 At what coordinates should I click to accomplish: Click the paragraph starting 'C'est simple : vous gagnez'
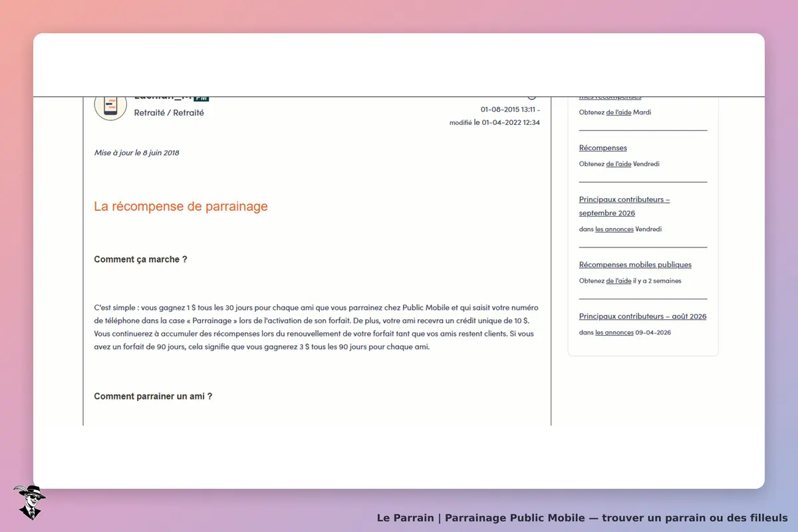click(x=317, y=327)
